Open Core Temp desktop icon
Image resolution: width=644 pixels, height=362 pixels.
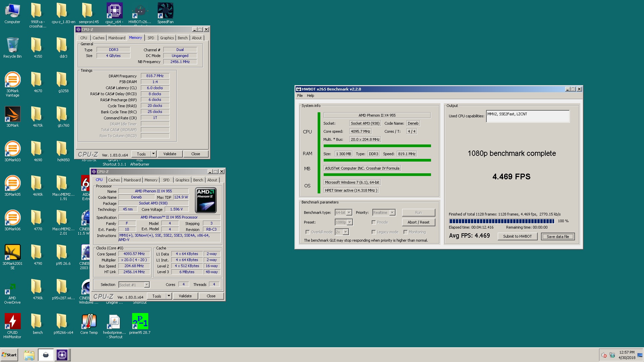pyautogui.click(x=89, y=324)
